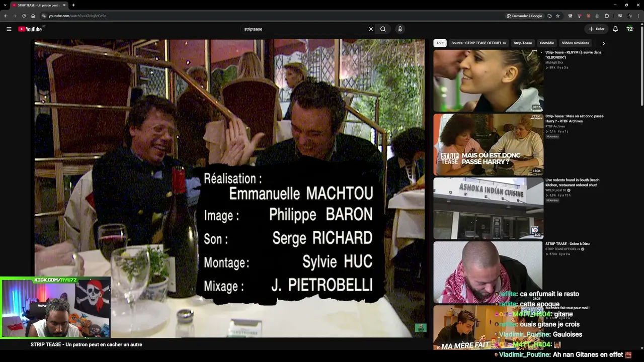Open the browser profile avatar
This screenshot has width=644, height=362.
click(629, 16)
